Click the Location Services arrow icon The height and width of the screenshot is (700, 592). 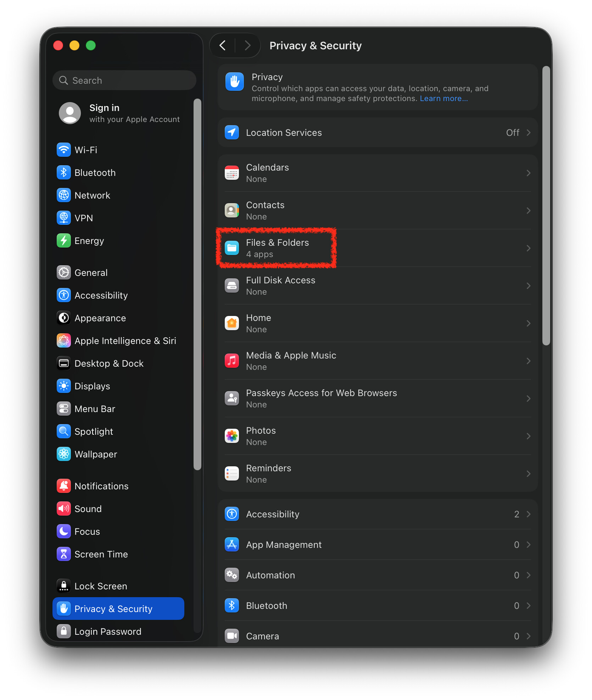point(232,132)
